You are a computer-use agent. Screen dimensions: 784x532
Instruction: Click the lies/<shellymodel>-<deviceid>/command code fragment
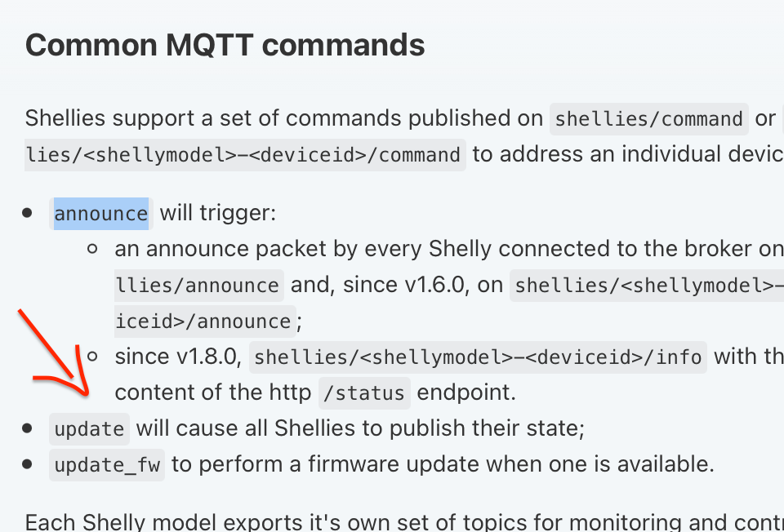[x=245, y=155]
